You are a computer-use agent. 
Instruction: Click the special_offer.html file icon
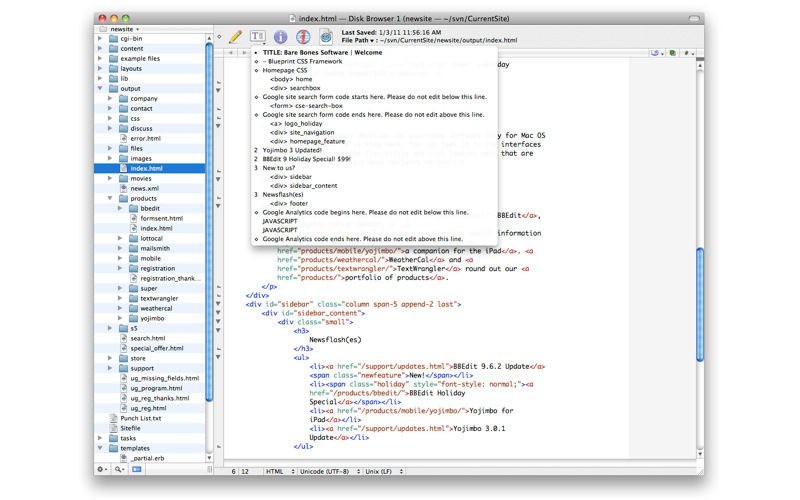click(x=123, y=348)
